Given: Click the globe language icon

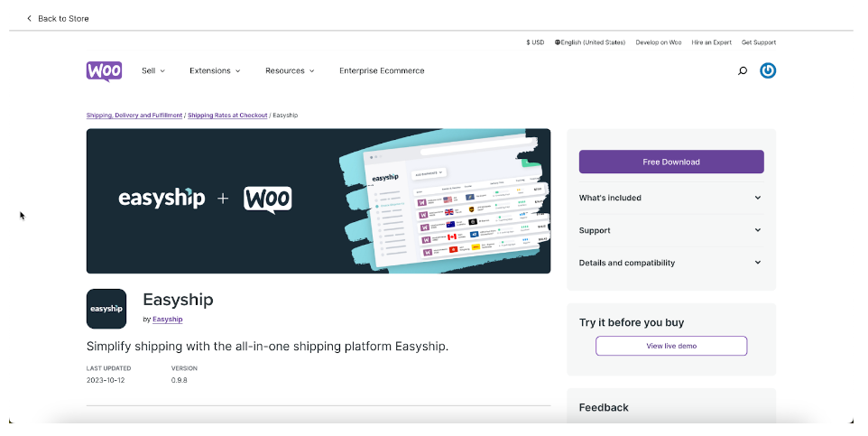Looking at the screenshot, I should pyautogui.click(x=558, y=42).
